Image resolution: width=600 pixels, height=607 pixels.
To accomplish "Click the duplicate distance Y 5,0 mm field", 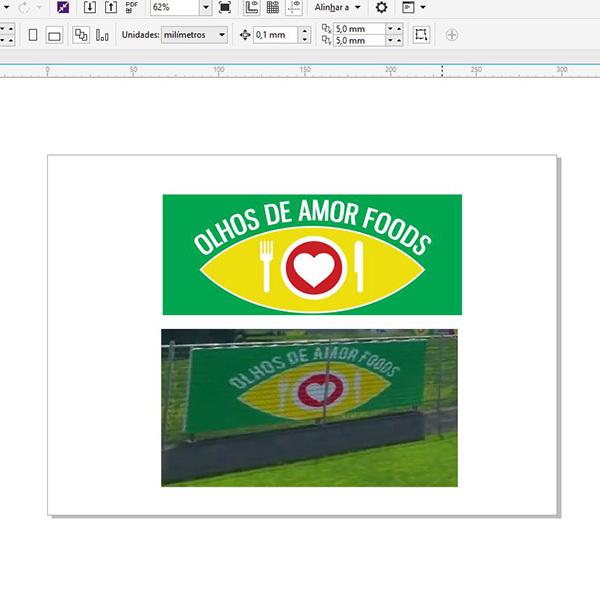I will [x=360, y=40].
